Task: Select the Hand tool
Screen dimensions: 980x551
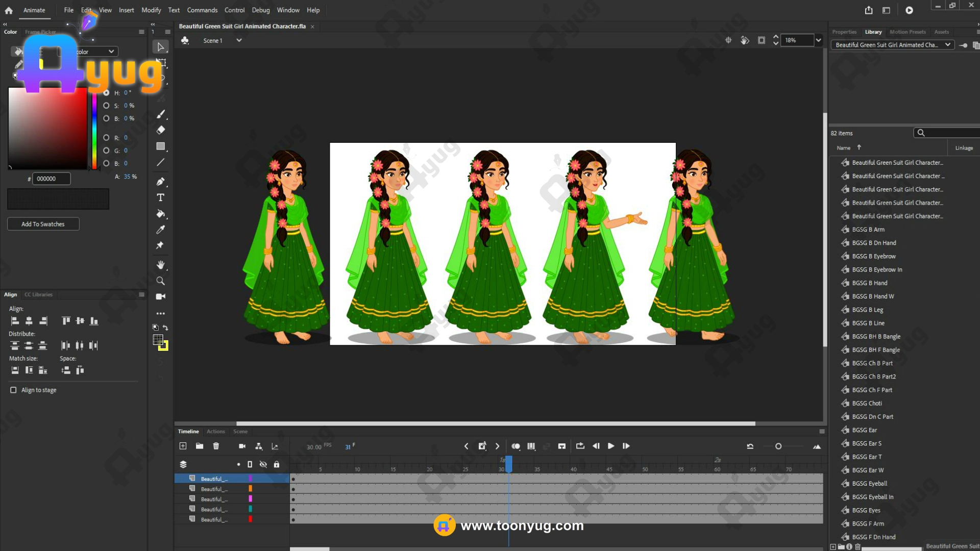Action: [161, 265]
